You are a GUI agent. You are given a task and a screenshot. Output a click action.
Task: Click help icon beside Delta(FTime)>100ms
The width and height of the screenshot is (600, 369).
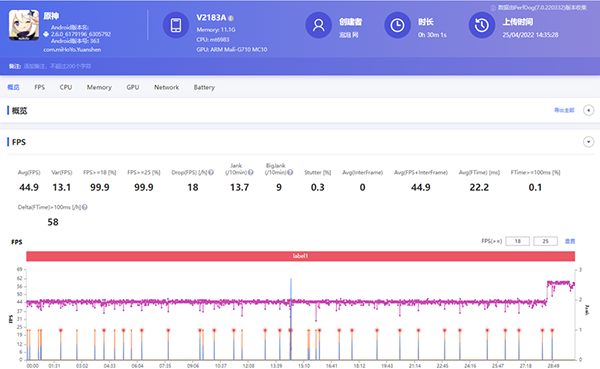click(x=85, y=207)
